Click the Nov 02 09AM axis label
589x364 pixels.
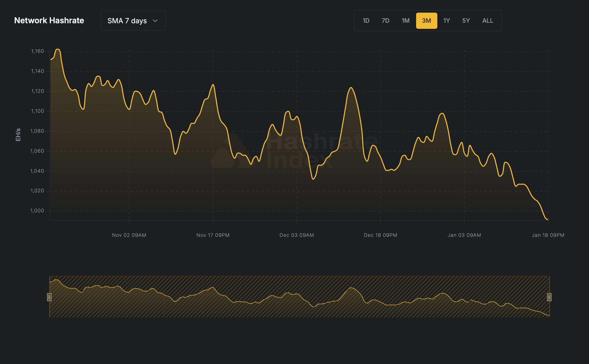click(129, 235)
